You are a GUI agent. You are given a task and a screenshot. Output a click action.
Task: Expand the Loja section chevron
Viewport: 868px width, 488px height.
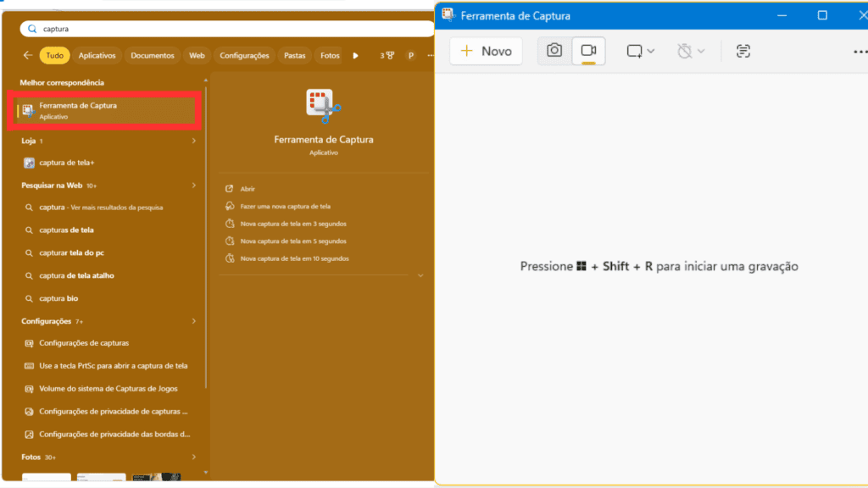click(x=194, y=141)
